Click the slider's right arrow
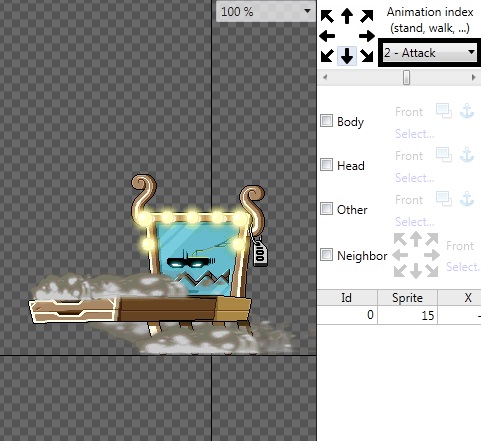Image resolution: width=481 pixels, height=441 pixels. coord(473,78)
